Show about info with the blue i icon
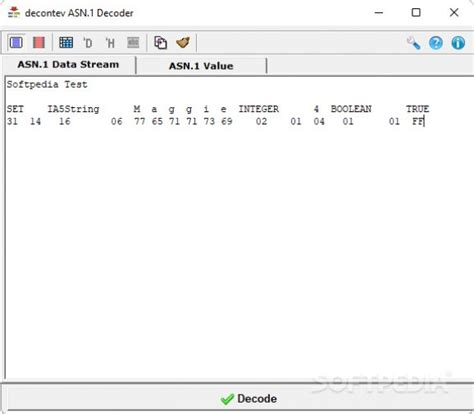 pos(458,43)
